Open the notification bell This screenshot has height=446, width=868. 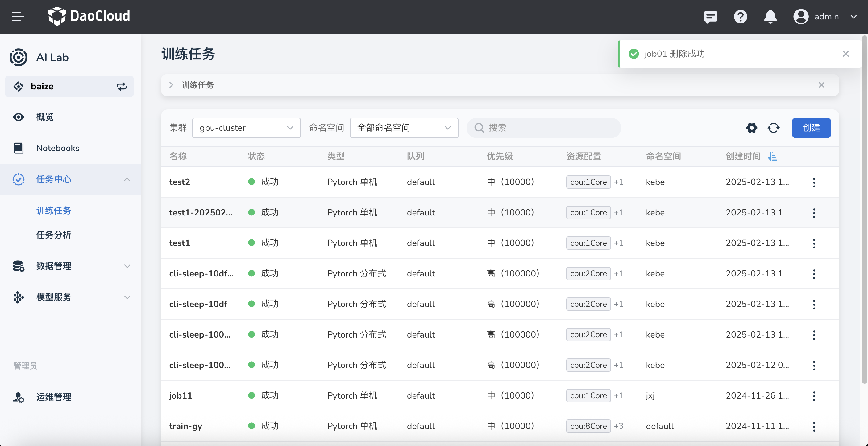[x=770, y=17]
